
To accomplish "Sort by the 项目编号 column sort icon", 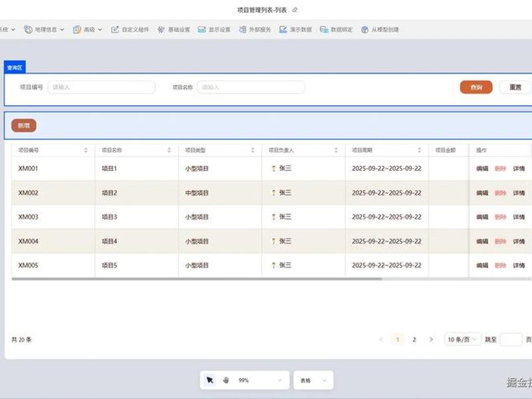I will [x=86, y=150].
